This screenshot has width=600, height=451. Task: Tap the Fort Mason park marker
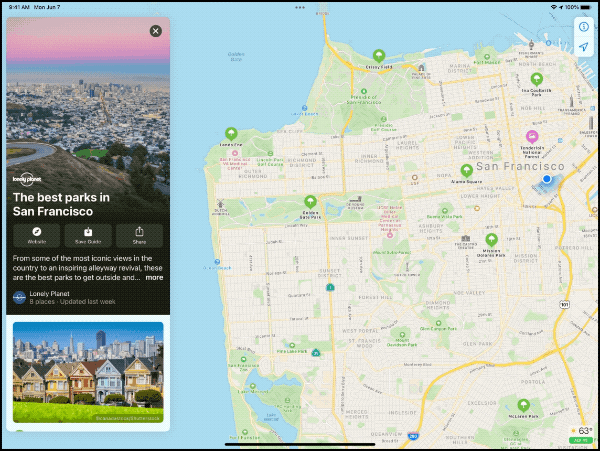point(487,57)
